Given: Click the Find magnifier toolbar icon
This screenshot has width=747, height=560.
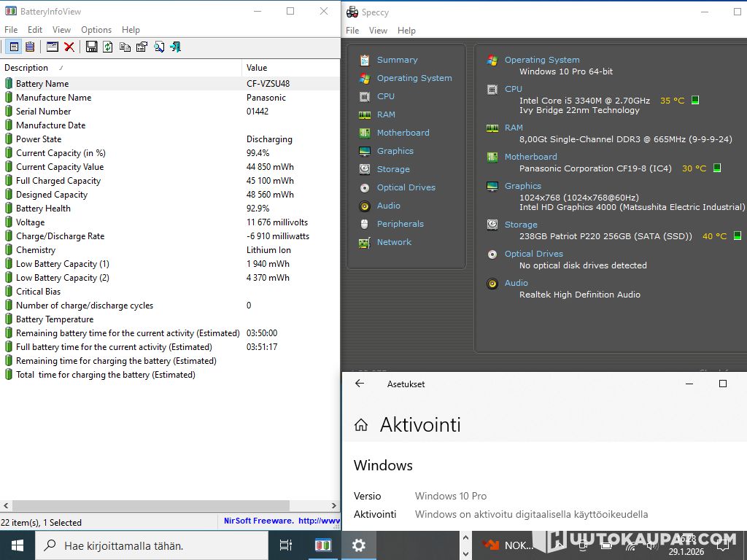Looking at the screenshot, I should point(158,47).
